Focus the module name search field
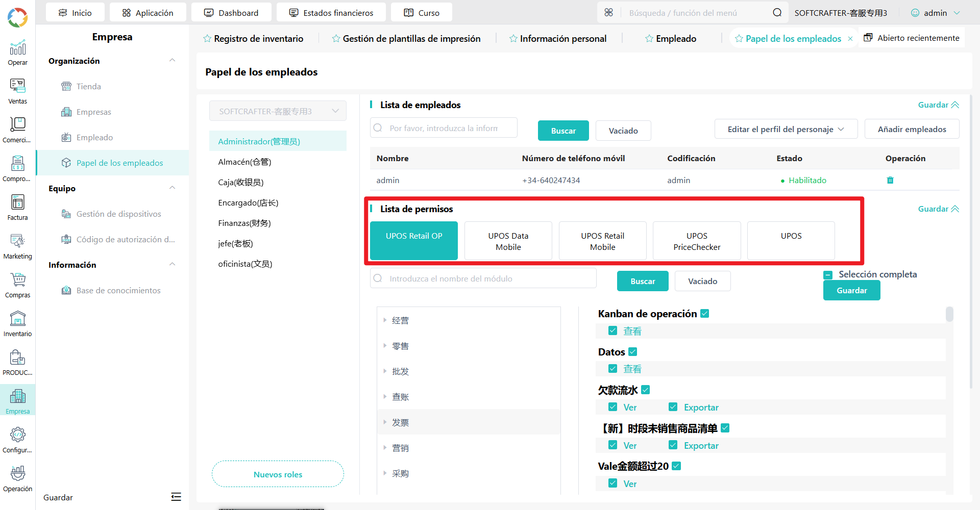Screen dimensions: 980x510 [x=483, y=278]
